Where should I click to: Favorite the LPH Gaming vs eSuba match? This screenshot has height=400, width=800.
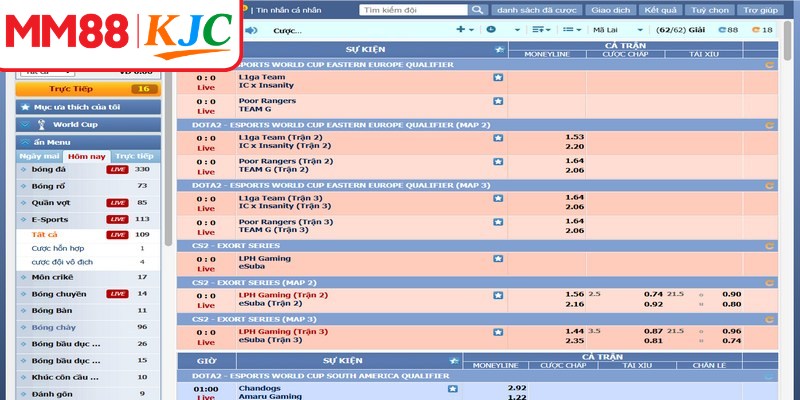(x=498, y=259)
